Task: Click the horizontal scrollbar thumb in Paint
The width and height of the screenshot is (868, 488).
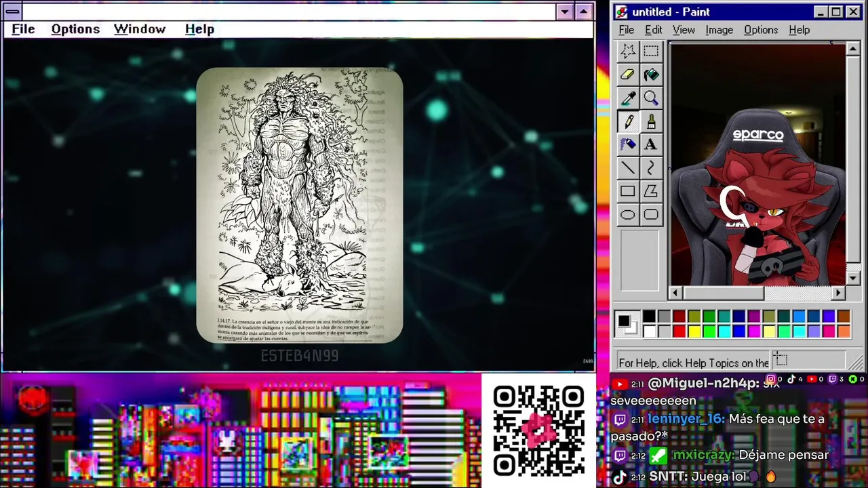Action: 723,293
